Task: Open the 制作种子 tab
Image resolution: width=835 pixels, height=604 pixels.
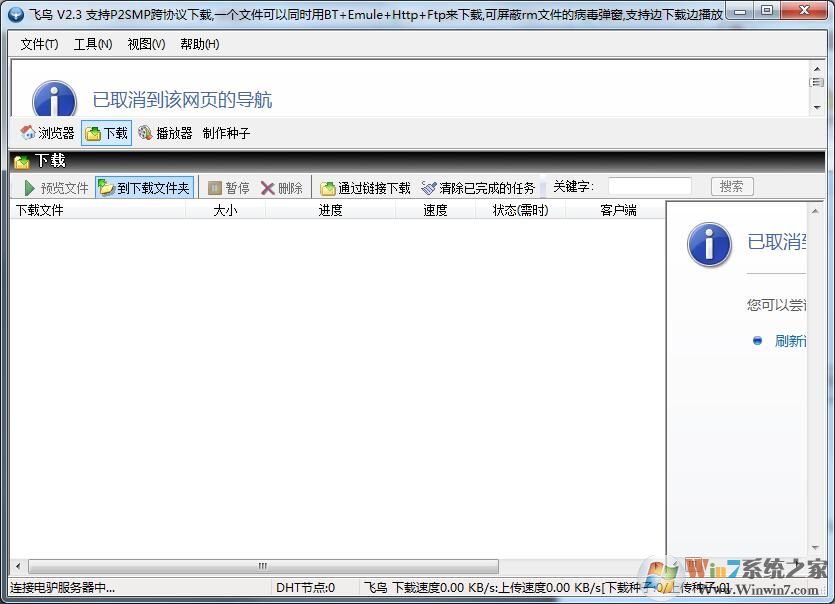Action: click(226, 133)
